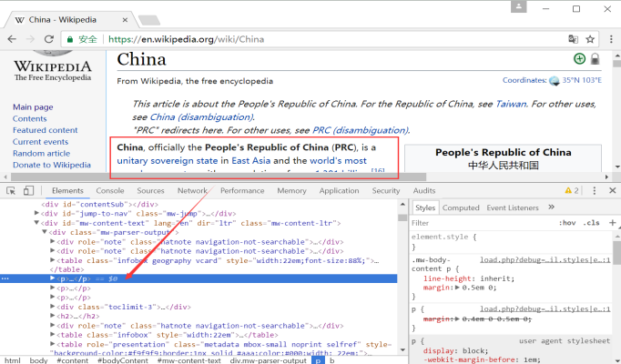Select the Styles pane tab
This screenshot has width=621, height=364.
425,207
